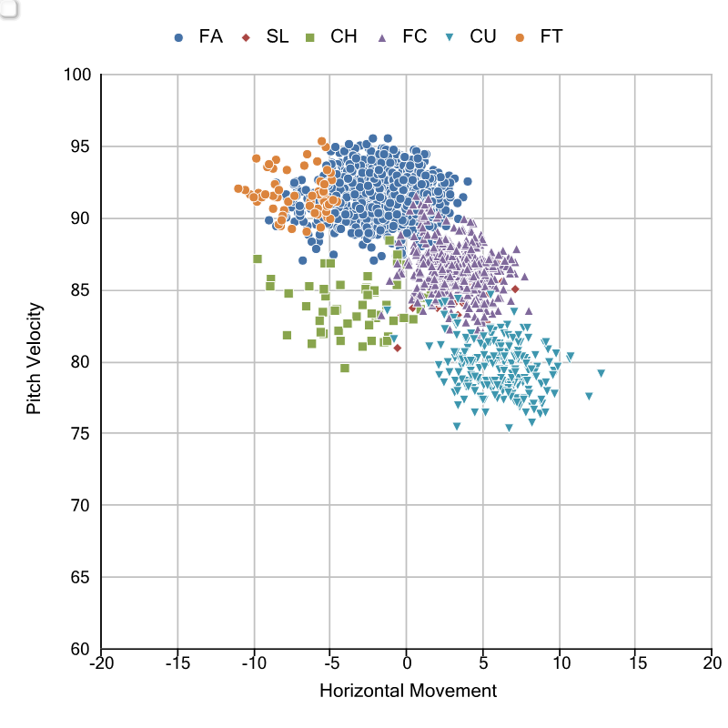Click the rightmost blue circle data point
The image size is (728, 728).
coord(468,181)
